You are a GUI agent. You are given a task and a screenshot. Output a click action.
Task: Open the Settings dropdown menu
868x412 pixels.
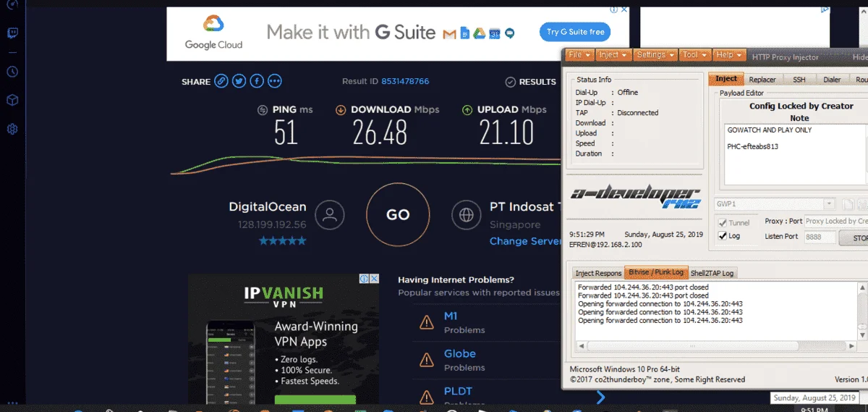click(656, 55)
